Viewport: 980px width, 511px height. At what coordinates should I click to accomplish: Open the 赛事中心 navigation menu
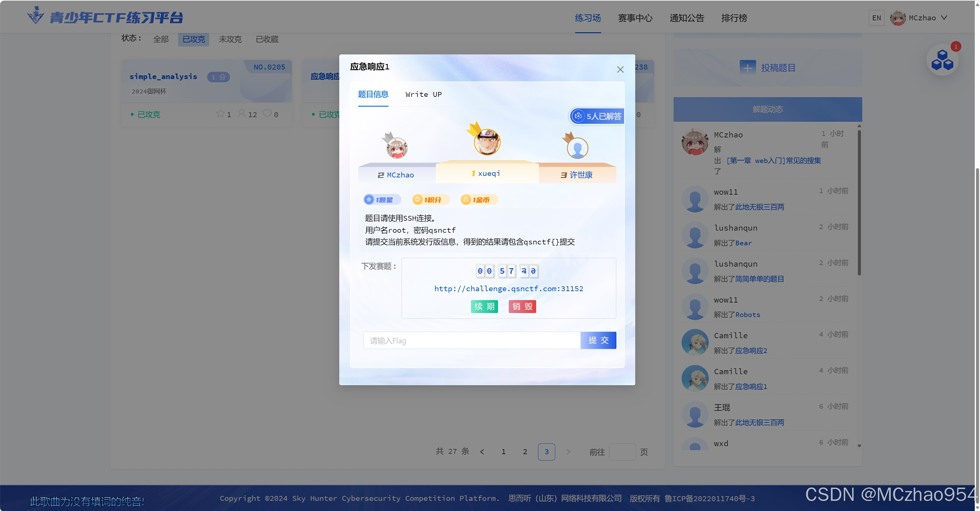click(x=635, y=18)
